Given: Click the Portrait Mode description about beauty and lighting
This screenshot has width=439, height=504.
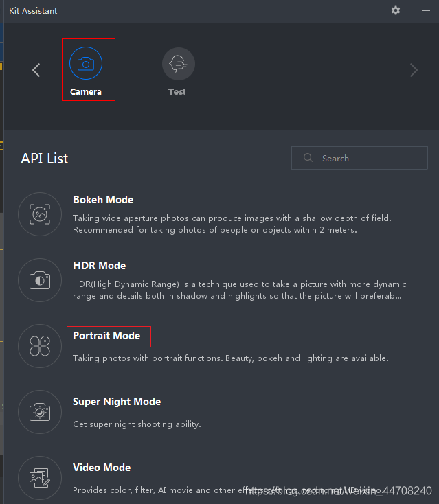Looking at the screenshot, I should (231, 358).
